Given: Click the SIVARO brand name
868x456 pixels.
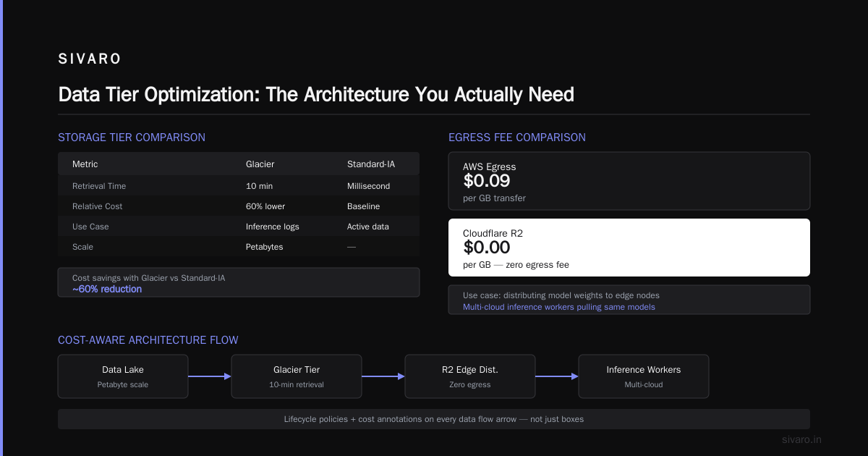Looking at the screenshot, I should tap(90, 59).
